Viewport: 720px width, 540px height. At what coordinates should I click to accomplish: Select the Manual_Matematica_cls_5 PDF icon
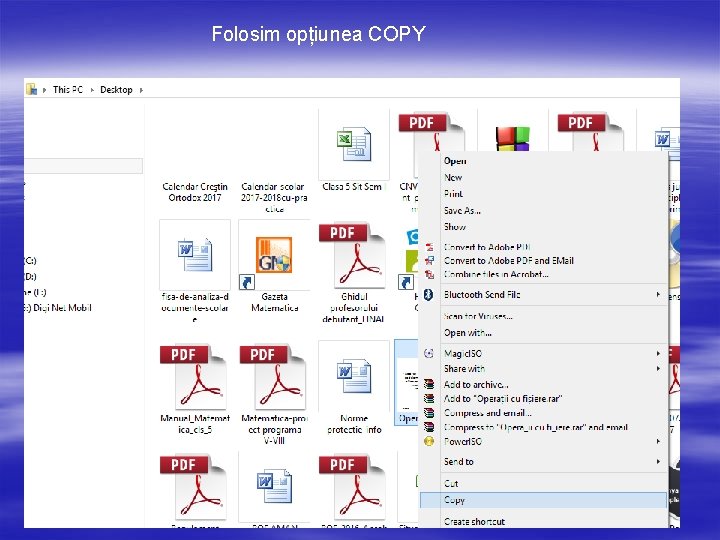[x=194, y=377]
